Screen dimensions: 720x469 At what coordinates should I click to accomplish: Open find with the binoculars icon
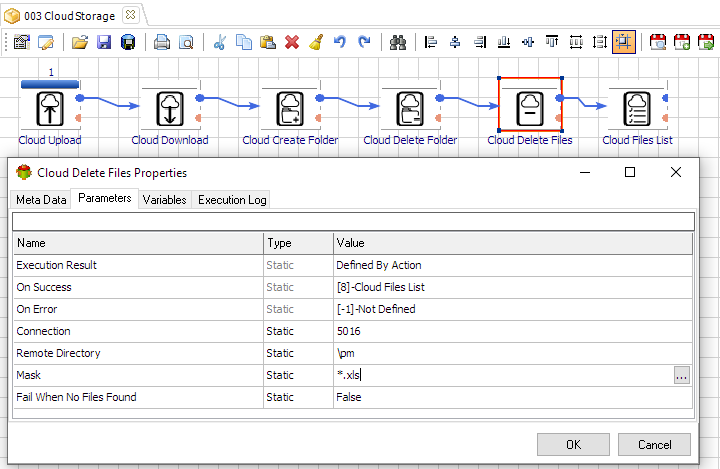tap(398, 42)
